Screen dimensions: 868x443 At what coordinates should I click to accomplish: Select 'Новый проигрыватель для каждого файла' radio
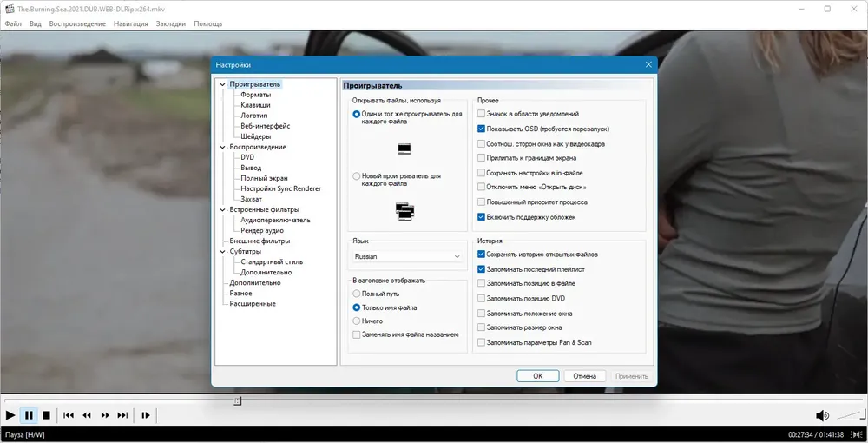(x=357, y=176)
